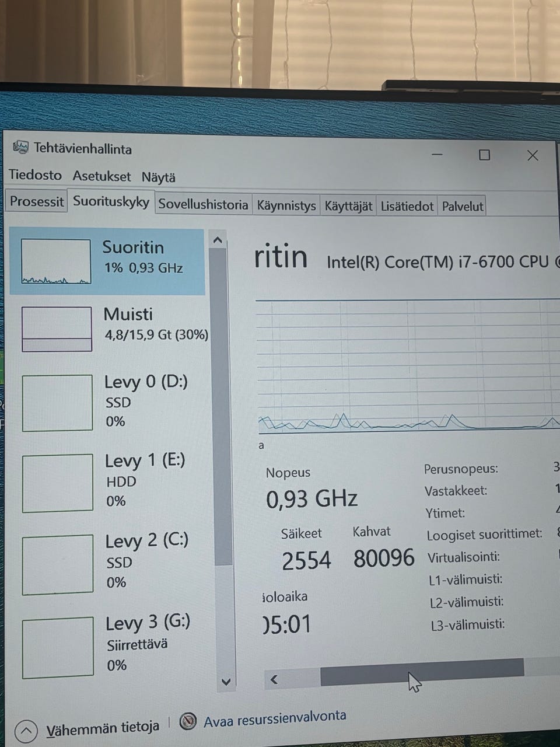Click the Virtualisointi label
Image resolution: width=560 pixels, height=747 pixels.
click(464, 557)
